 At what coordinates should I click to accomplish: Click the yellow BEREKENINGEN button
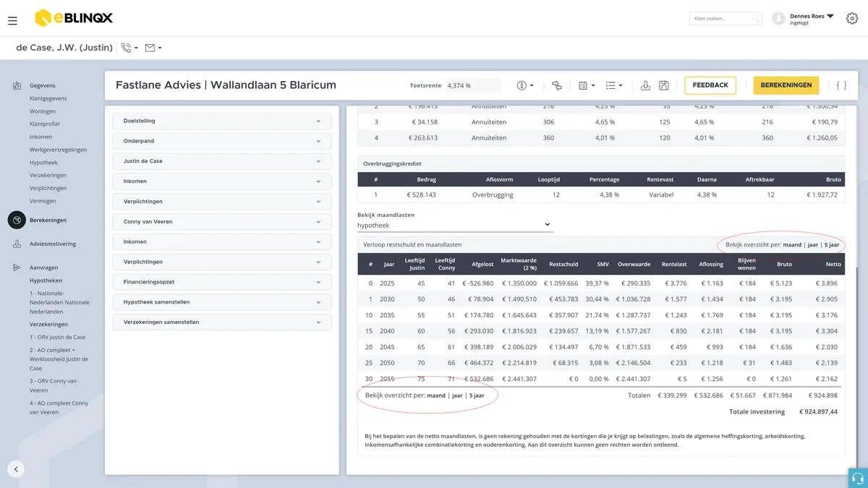[x=786, y=85]
